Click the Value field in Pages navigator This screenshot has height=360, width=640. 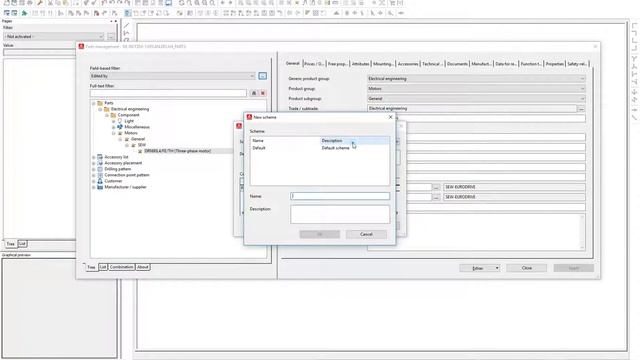(x=40, y=52)
